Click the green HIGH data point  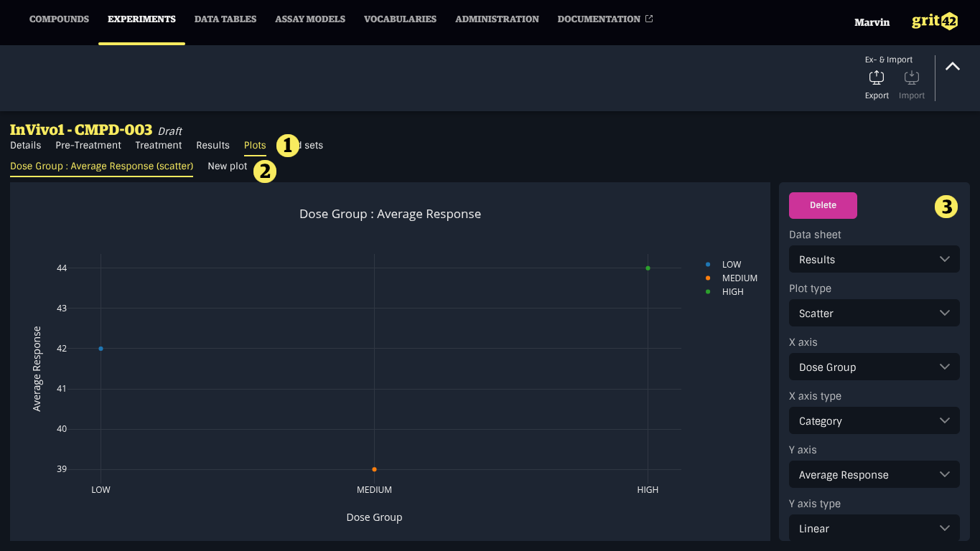648,268
